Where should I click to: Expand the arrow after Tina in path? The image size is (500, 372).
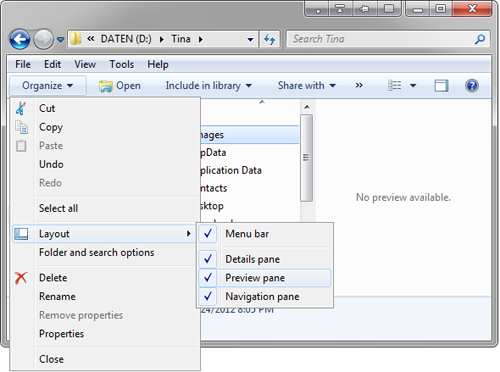click(x=201, y=39)
